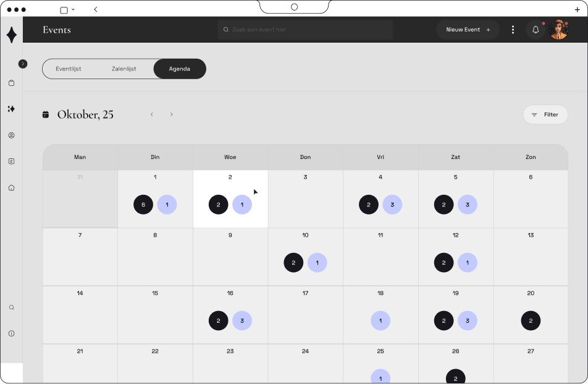Viewport: 588px width, 384px height.
Task: Click the black badge 2 on day 20
Action: coord(531,320)
